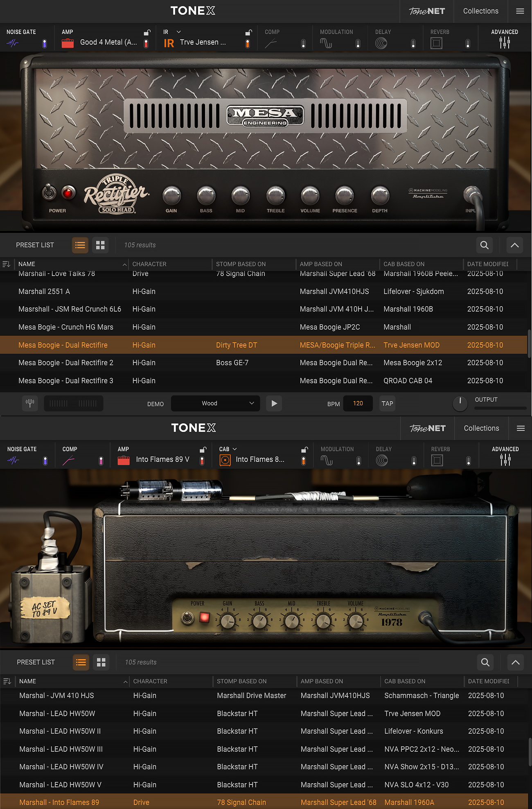Select preset Marshal - LEAD HW50W III
532x809 pixels.
264,749
